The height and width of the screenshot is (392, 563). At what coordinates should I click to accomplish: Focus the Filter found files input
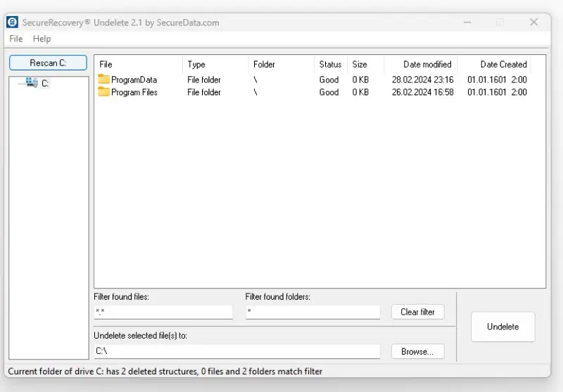pyautogui.click(x=163, y=312)
